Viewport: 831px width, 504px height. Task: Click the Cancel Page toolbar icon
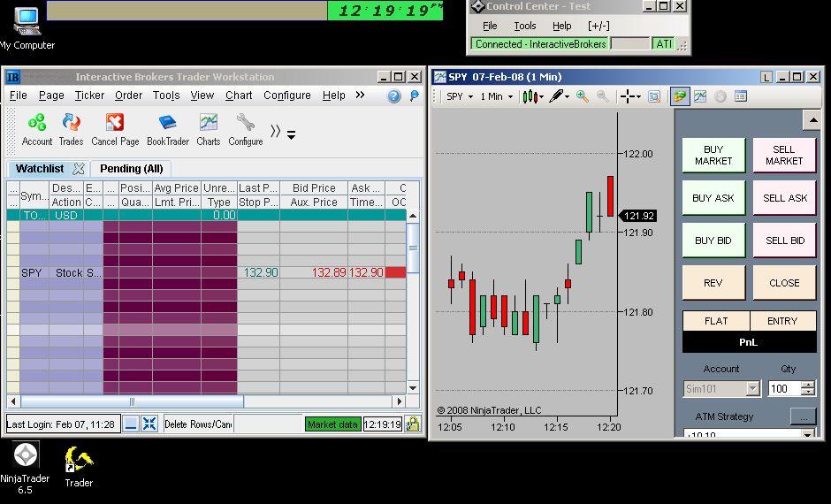point(115,129)
